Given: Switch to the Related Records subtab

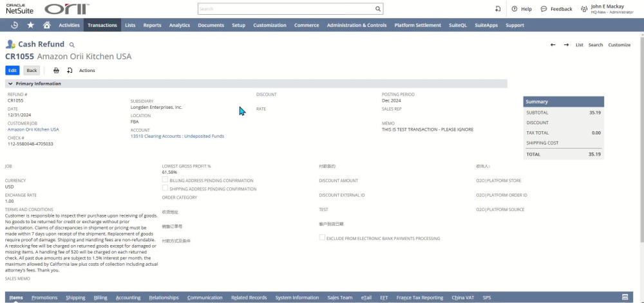Looking at the screenshot, I should pos(249,298).
